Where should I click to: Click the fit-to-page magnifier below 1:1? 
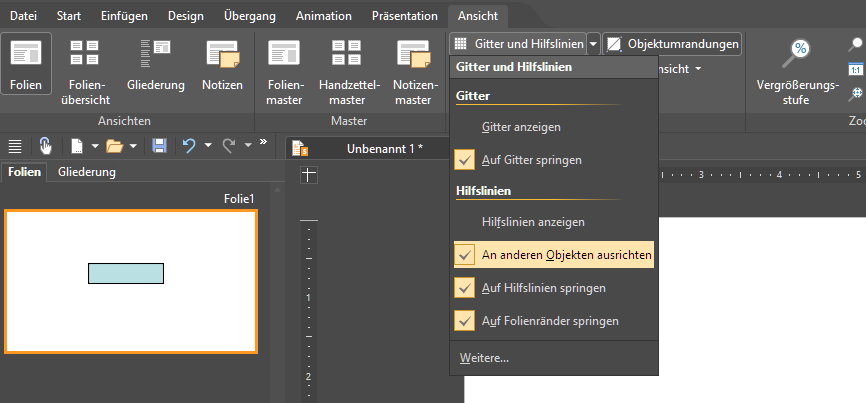tap(856, 93)
